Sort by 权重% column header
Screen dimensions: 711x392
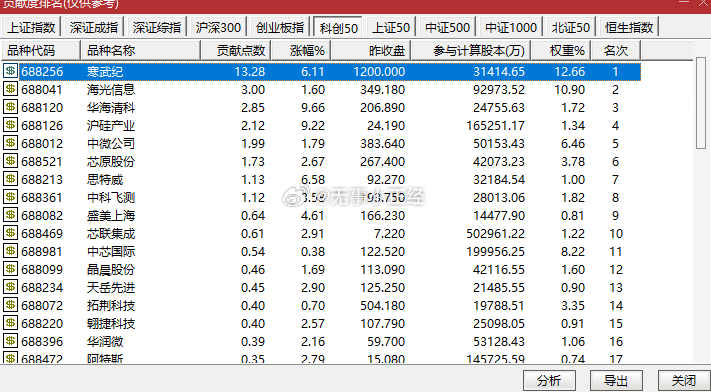(x=561, y=50)
